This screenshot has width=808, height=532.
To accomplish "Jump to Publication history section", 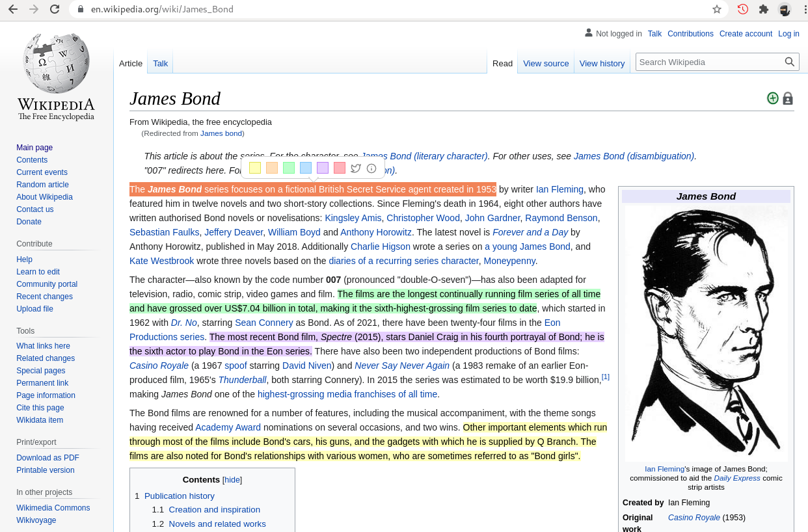I will [x=180, y=496].
